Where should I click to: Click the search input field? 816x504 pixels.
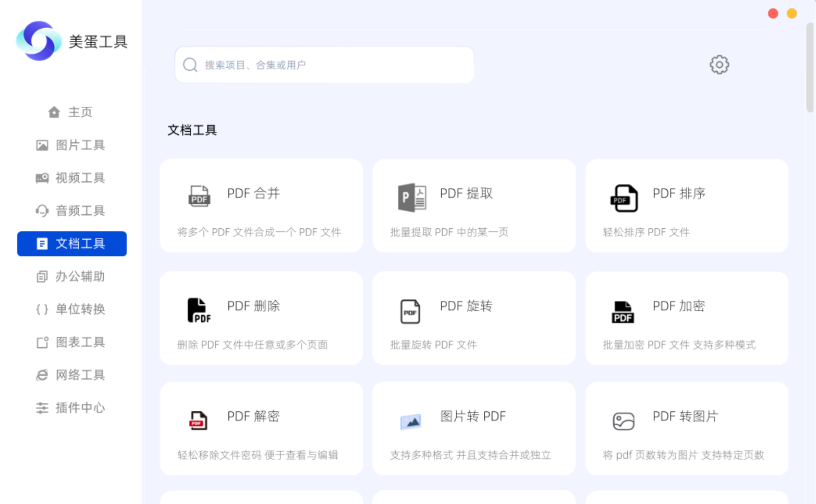324,65
